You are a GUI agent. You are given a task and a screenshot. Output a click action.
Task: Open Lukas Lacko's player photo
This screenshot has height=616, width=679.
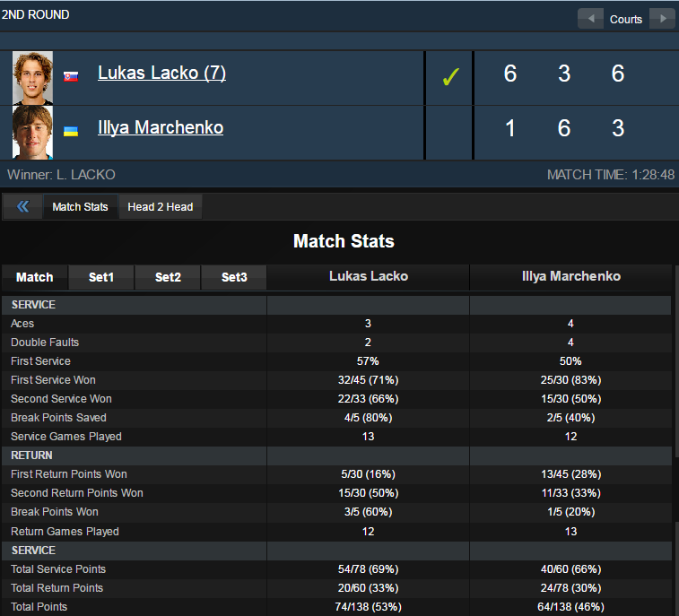point(33,78)
